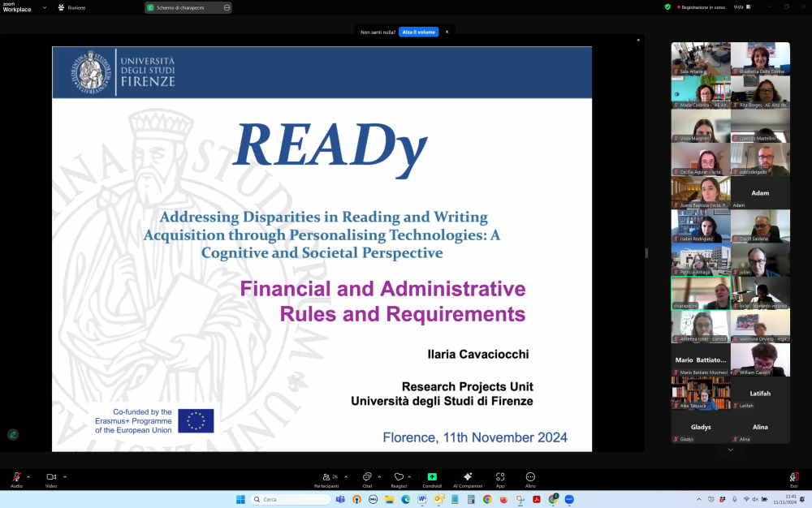
Task: Click the Esci leave meeting button
Action: tap(794, 479)
